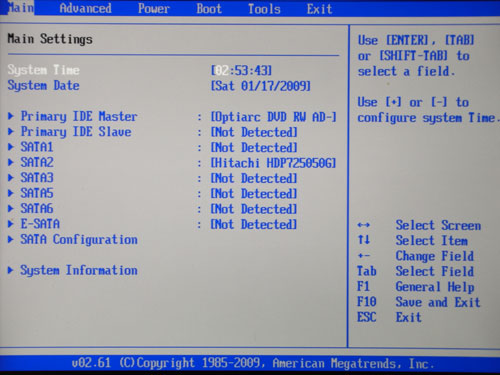Image resolution: width=500 pixels, height=375 pixels.
Task: Open the Primary IDE Master entry
Action: pyautogui.click(x=79, y=116)
